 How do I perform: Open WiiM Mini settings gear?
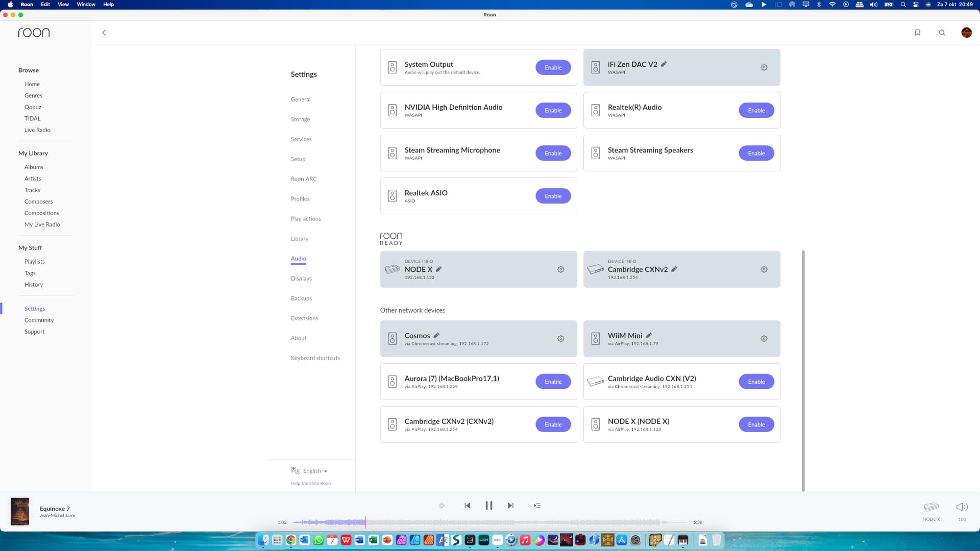click(764, 339)
